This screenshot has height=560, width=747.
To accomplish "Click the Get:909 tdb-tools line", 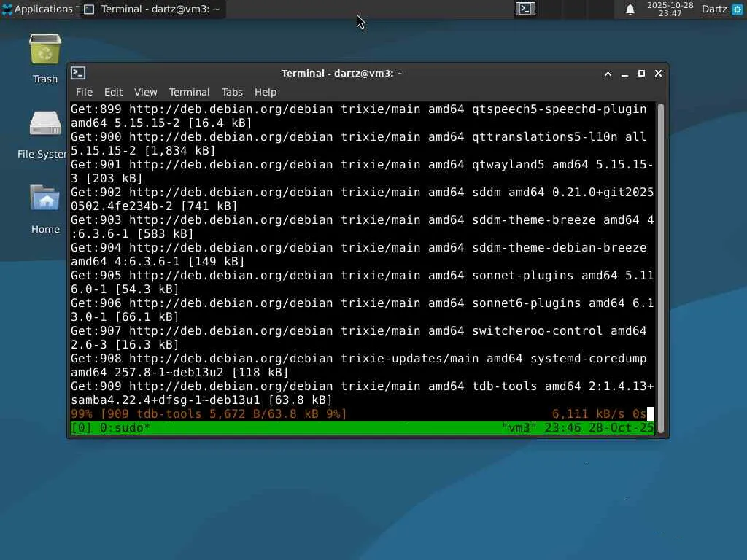I will pos(362,393).
